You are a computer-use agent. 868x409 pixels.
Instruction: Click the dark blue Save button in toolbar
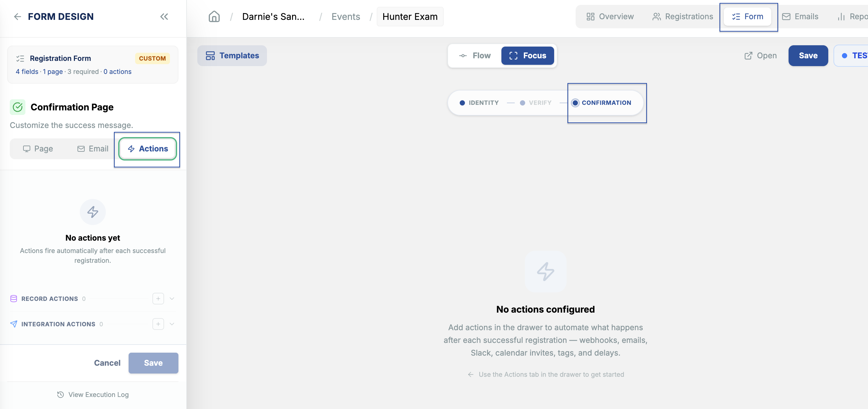(808, 56)
